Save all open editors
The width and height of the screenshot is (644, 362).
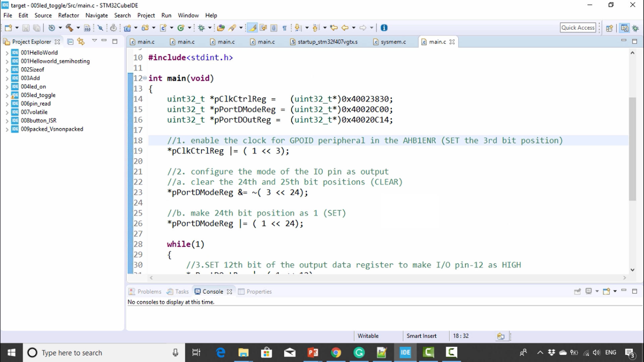[37, 28]
